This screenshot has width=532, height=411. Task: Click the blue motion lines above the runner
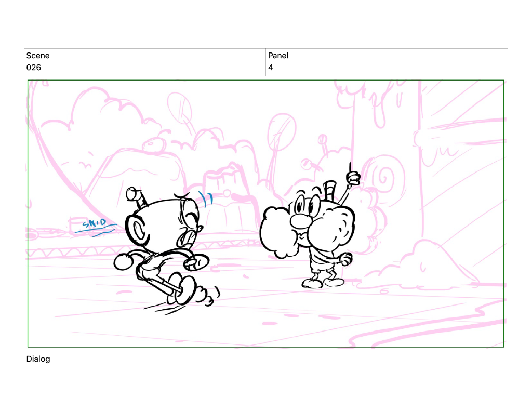pos(206,199)
